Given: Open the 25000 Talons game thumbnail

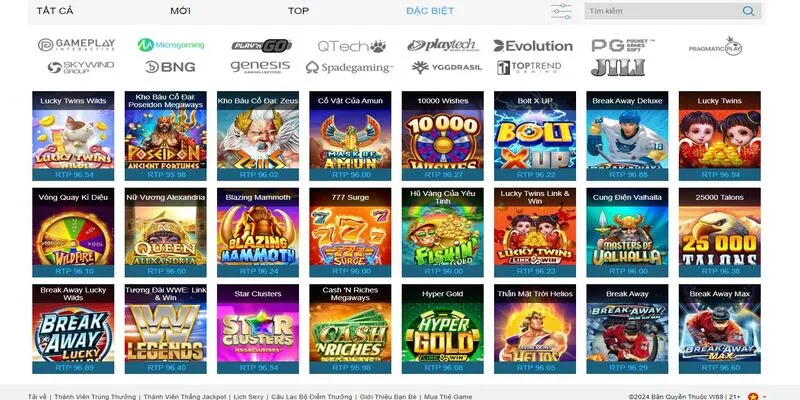Looking at the screenshot, I should pyautogui.click(x=719, y=232).
